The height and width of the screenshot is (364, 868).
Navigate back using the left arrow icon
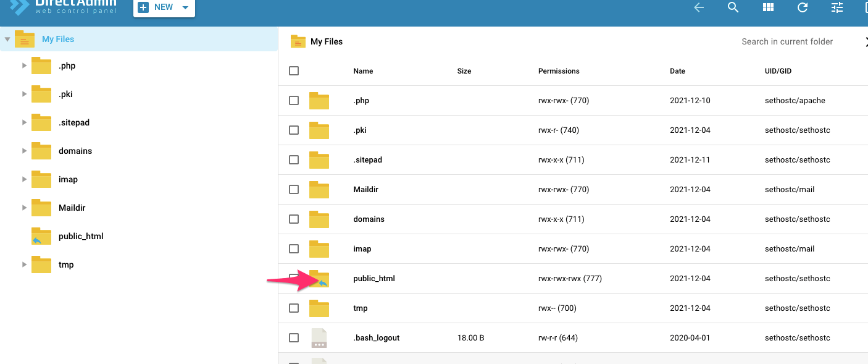pos(698,7)
